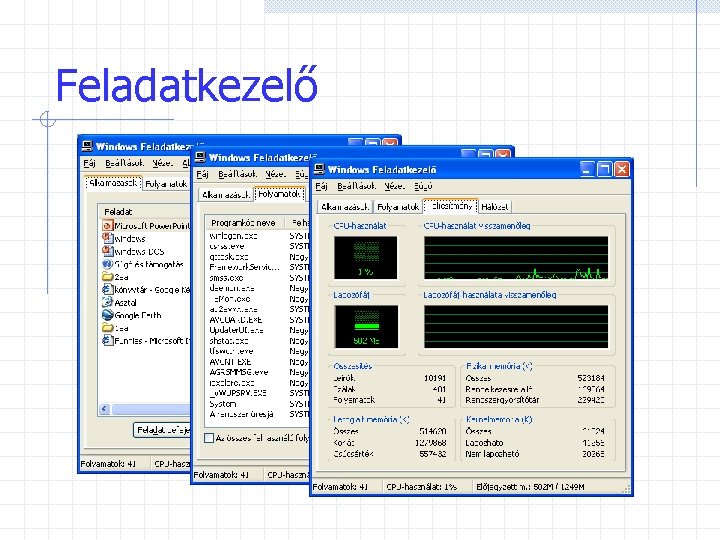Click the physical memory Összes value 523184
Image resolution: width=720 pixels, height=540 pixels.
(x=591, y=378)
